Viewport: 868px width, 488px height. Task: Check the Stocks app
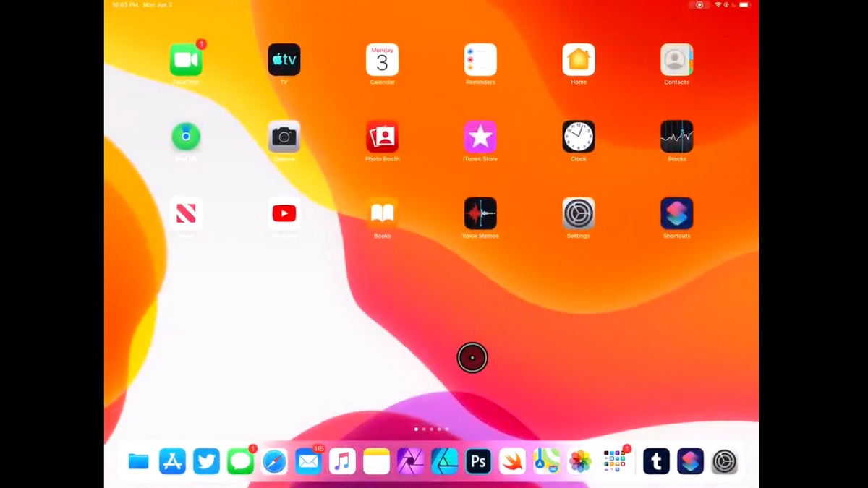click(x=676, y=137)
